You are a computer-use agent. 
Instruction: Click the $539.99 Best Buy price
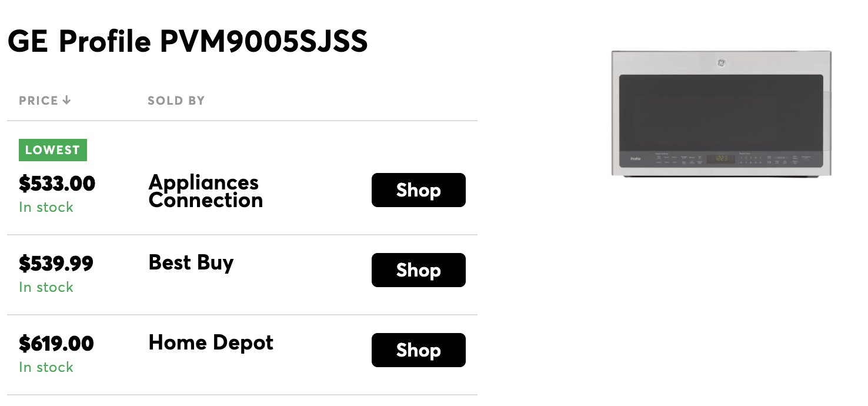pos(56,264)
